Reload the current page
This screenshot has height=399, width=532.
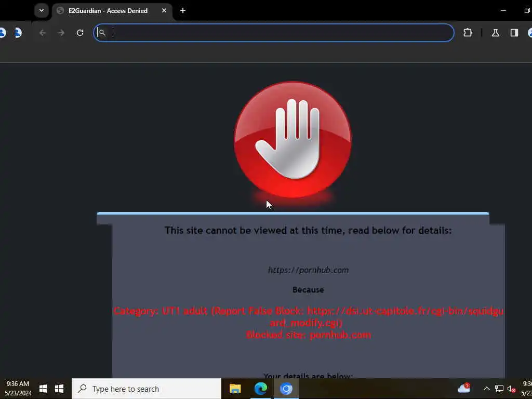80,33
